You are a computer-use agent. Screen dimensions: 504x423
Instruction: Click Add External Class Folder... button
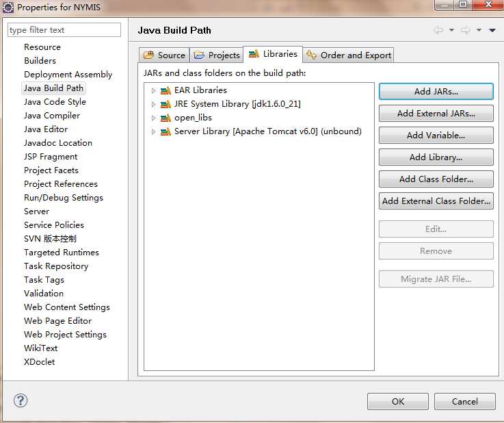pyautogui.click(x=436, y=201)
